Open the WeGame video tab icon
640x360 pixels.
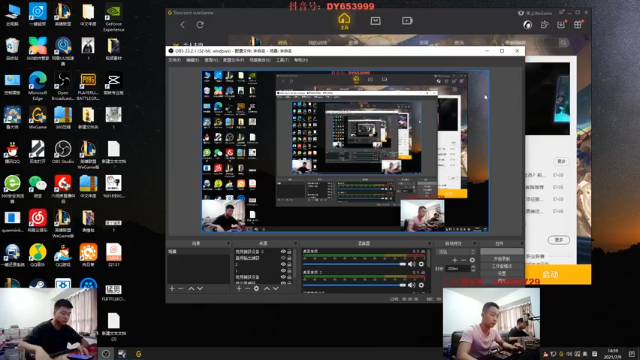coord(407,20)
